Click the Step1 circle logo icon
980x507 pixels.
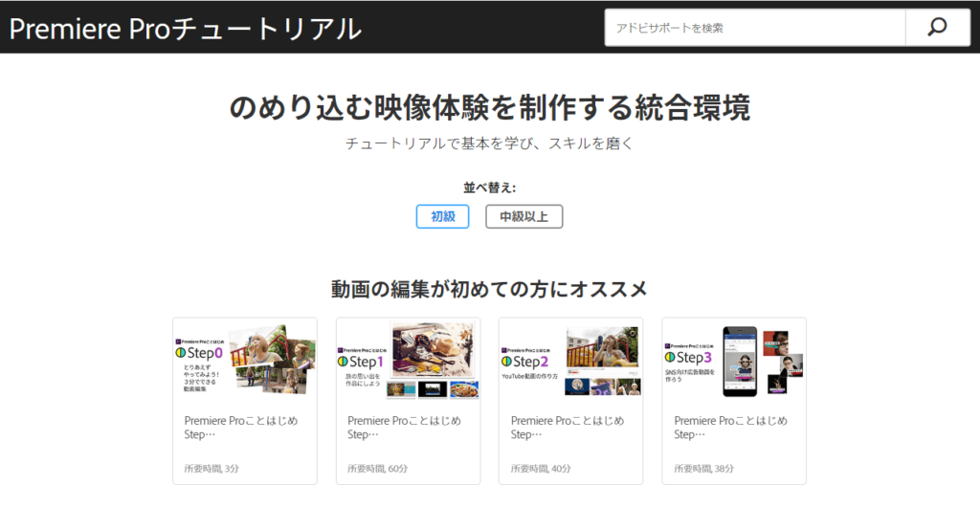click(x=344, y=363)
